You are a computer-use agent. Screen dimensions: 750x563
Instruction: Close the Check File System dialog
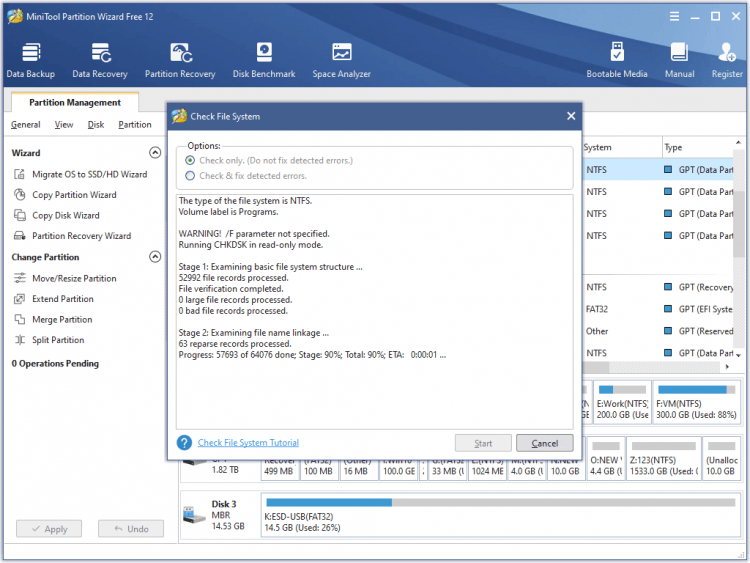571,116
